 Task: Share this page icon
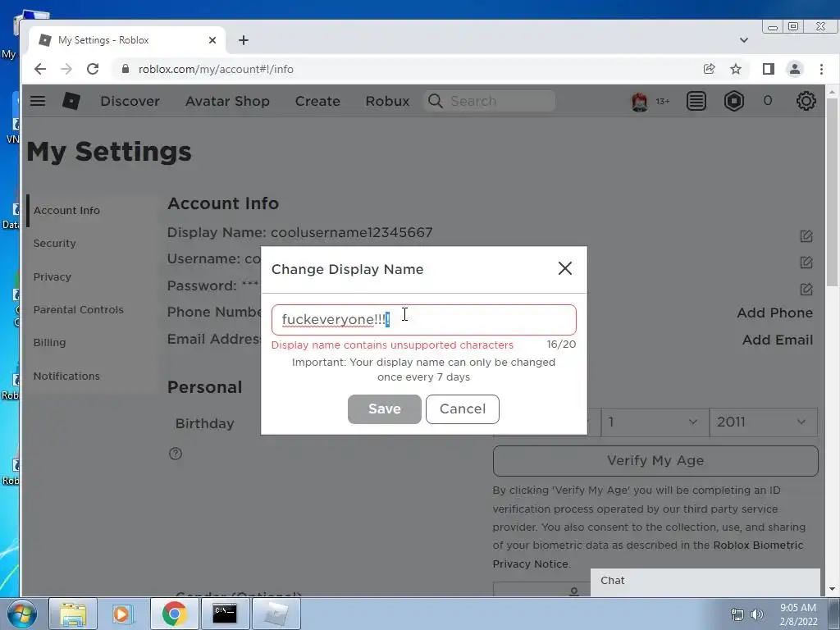[x=709, y=69]
